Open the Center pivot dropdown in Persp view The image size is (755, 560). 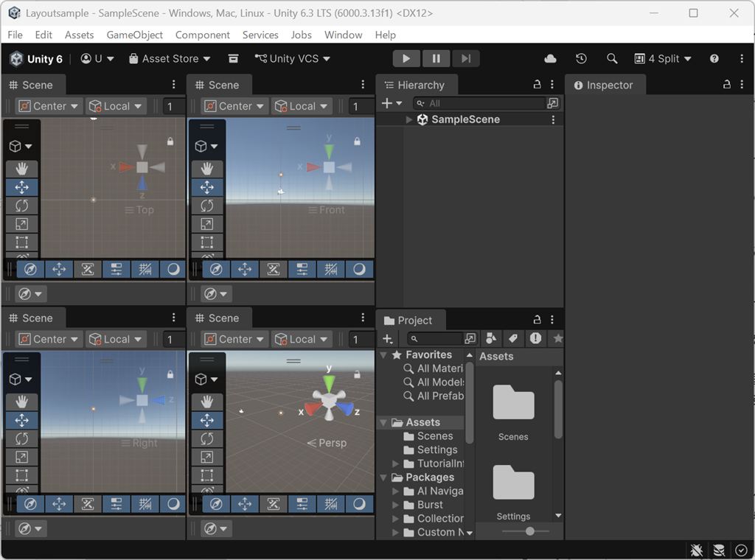[x=234, y=339]
